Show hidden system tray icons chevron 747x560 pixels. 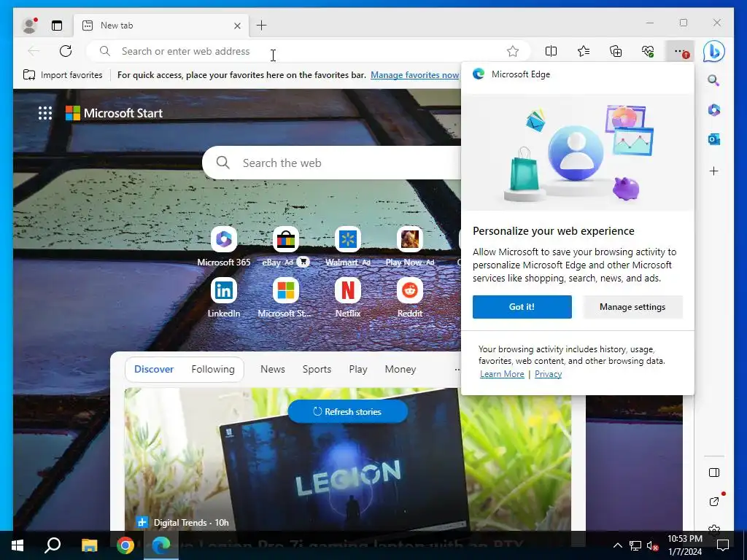click(x=617, y=545)
